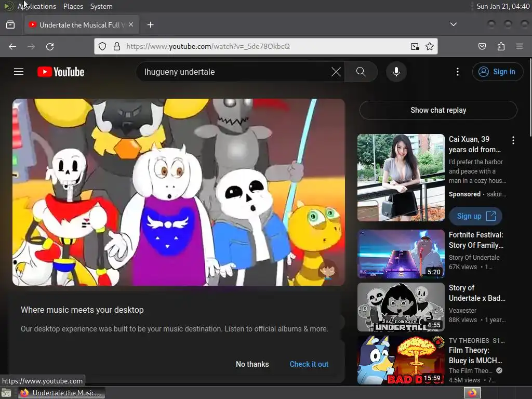Run search with magnifier button
Image resolution: width=532 pixels, height=399 pixels.
click(x=361, y=72)
